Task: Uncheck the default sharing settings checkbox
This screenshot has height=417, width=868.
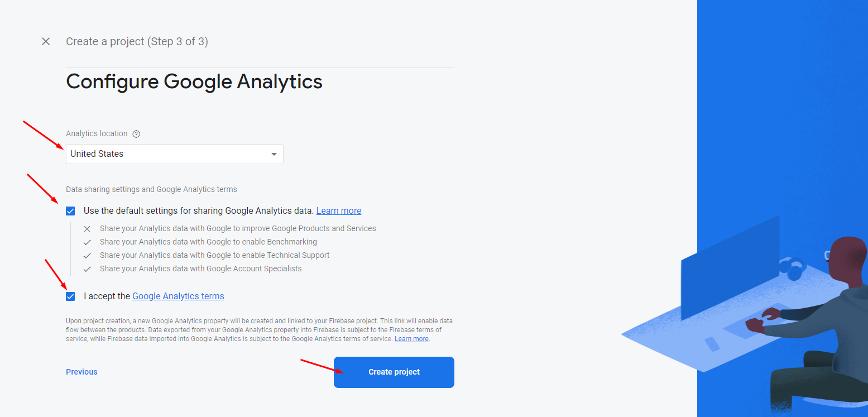Action: (x=70, y=211)
